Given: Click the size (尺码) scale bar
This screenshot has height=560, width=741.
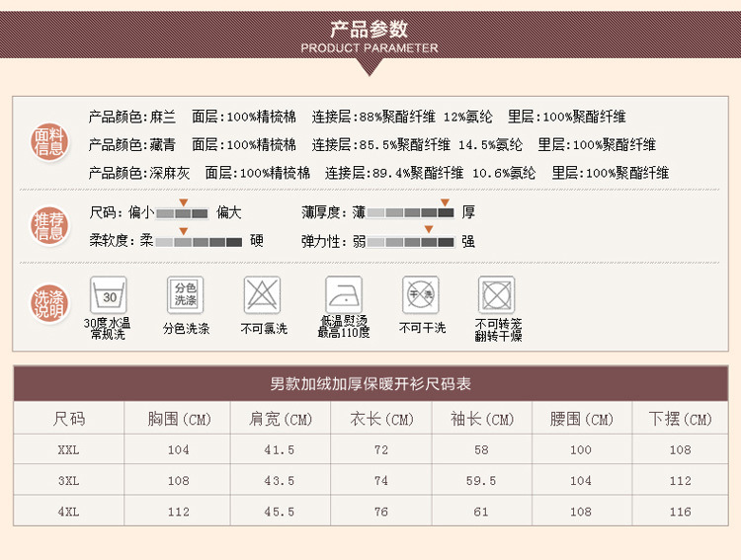Looking at the screenshot, I should [183, 213].
